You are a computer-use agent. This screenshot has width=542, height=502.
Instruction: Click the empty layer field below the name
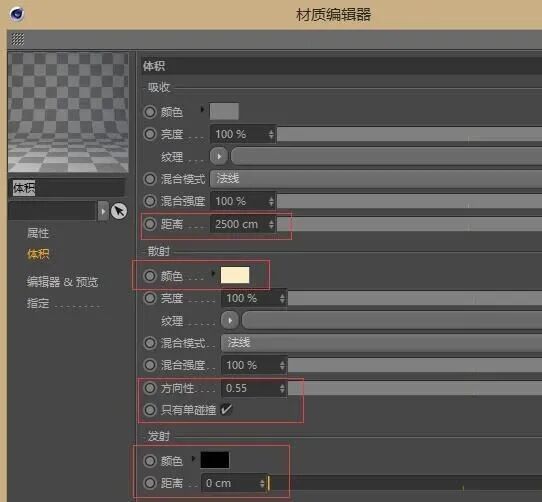(53, 211)
